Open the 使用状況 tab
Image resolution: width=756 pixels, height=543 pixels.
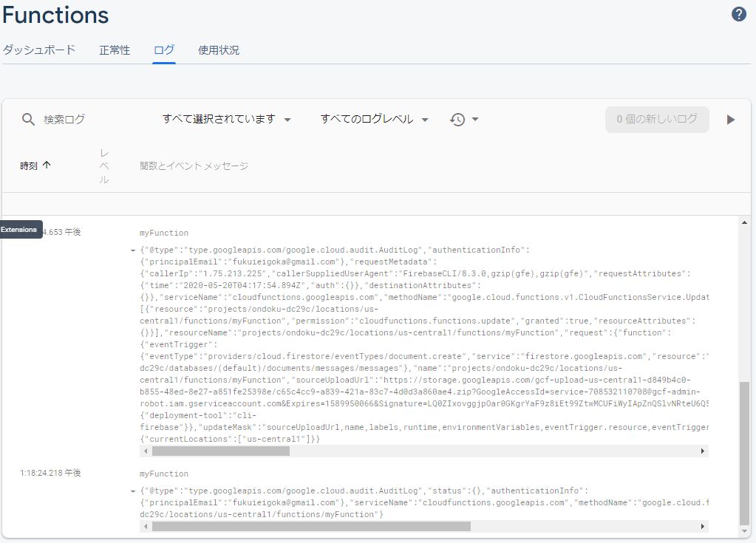(219, 50)
